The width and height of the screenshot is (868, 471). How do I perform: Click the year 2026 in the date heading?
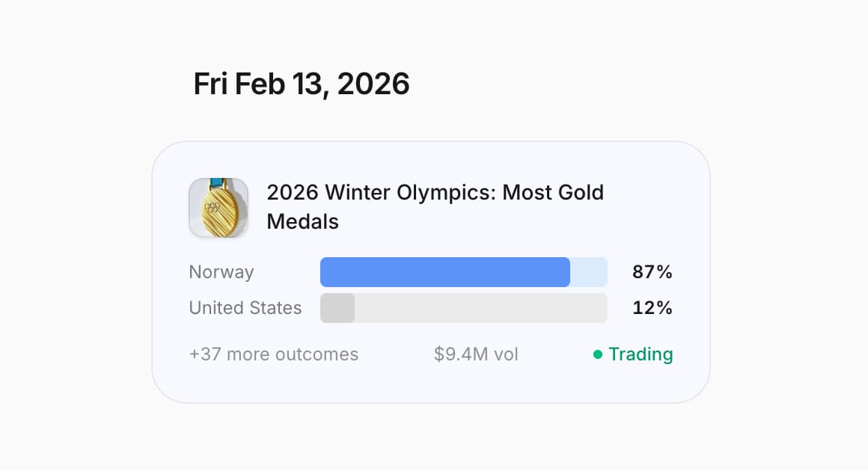coord(373,84)
